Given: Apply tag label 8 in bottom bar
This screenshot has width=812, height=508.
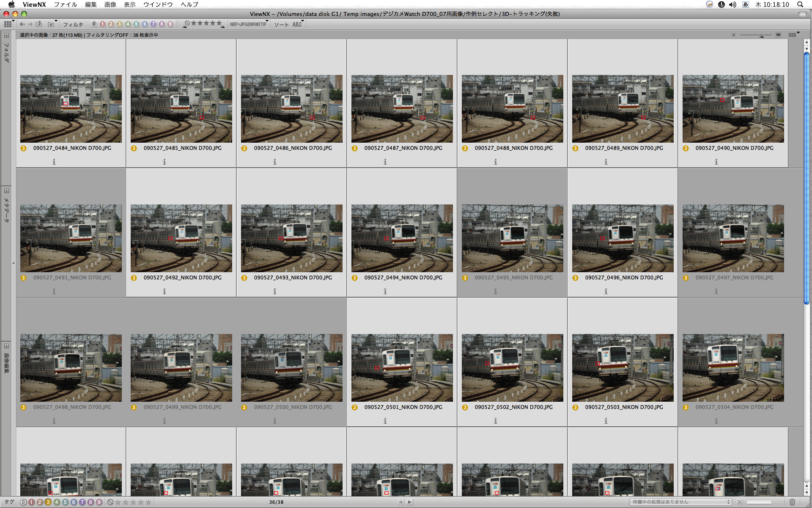Looking at the screenshot, I should click(91, 502).
